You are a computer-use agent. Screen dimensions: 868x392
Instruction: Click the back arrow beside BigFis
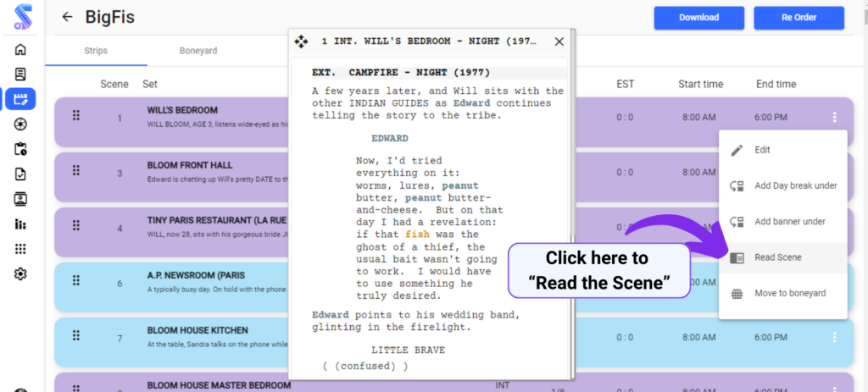tap(67, 17)
